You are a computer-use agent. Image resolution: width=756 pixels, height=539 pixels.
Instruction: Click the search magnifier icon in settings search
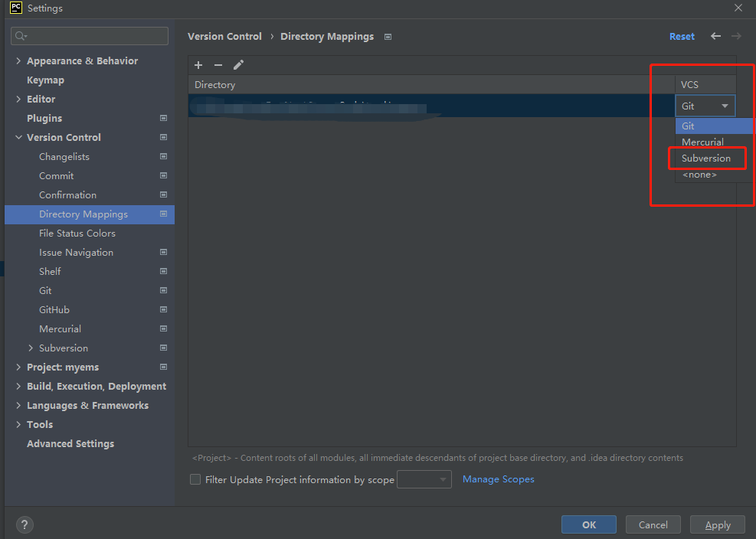(21, 36)
